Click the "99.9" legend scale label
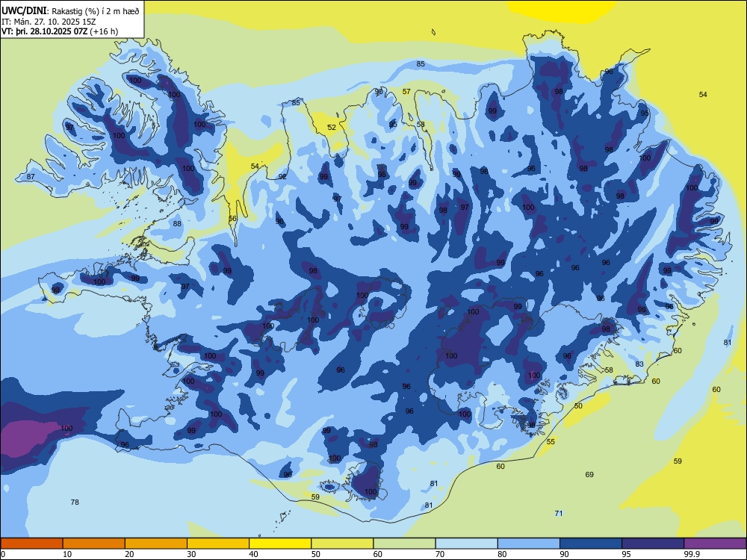The image size is (747, 560). click(691, 554)
